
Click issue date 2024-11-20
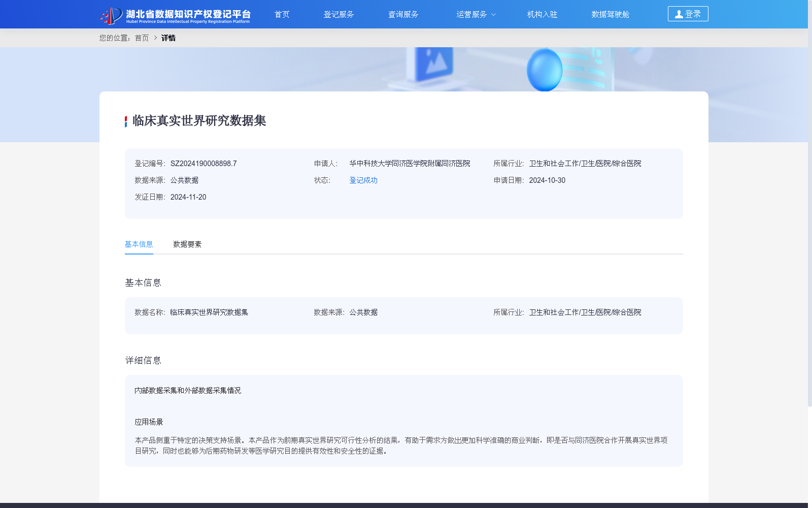click(188, 197)
